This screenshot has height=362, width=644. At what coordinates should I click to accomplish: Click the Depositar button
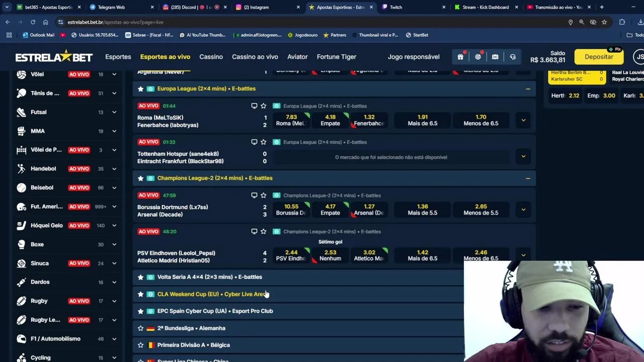pyautogui.click(x=599, y=57)
